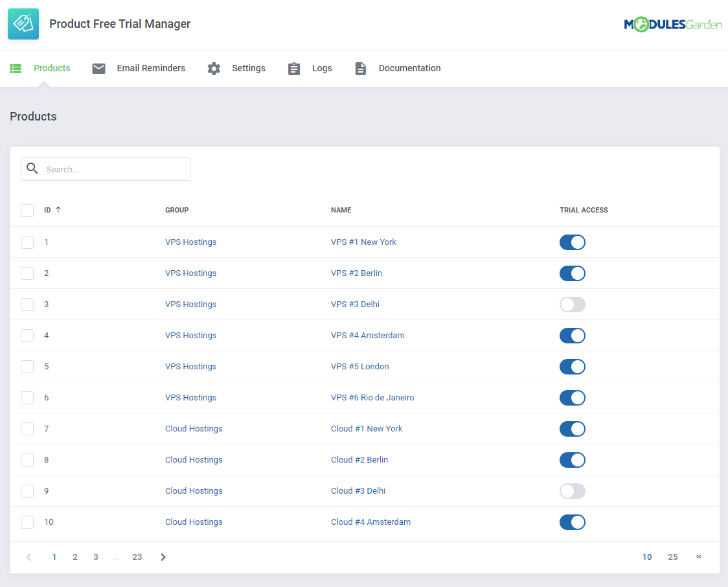Image resolution: width=728 pixels, height=587 pixels.
Task: Toggle trial access for VPS #4 Amsterdam
Action: click(x=573, y=336)
